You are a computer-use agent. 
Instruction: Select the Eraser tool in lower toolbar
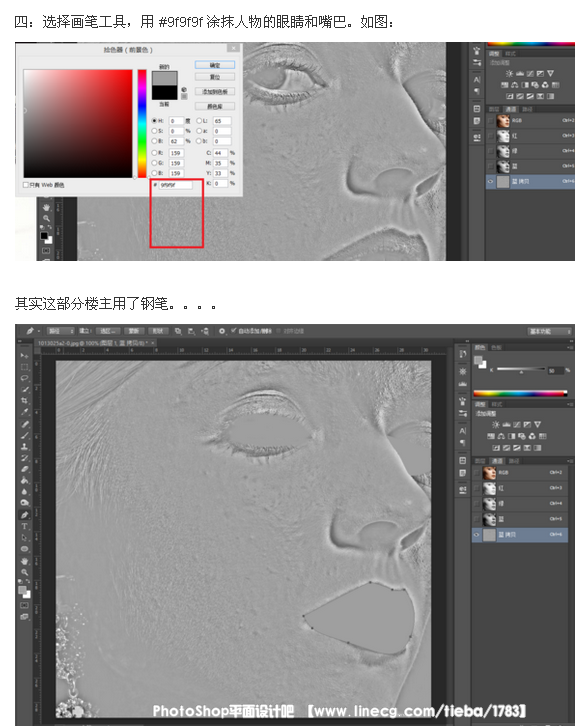[x=24, y=469]
